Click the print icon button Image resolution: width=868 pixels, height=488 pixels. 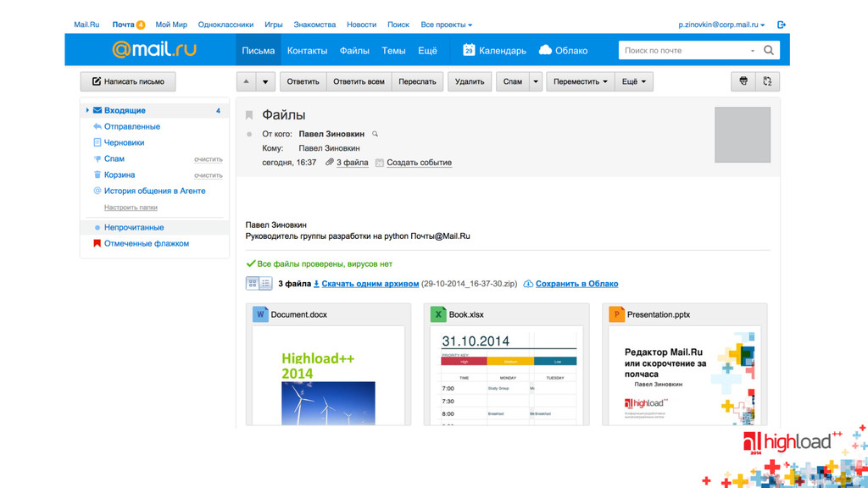click(743, 81)
